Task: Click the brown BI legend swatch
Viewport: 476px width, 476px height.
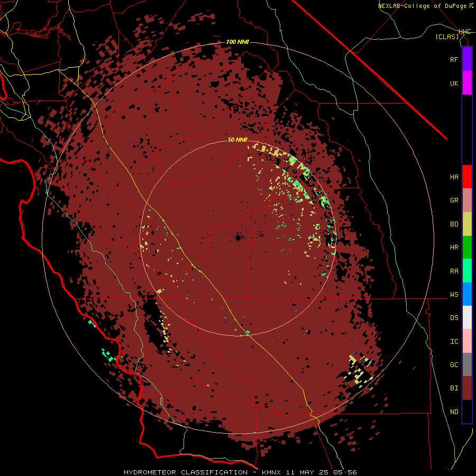Action: (467, 388)
